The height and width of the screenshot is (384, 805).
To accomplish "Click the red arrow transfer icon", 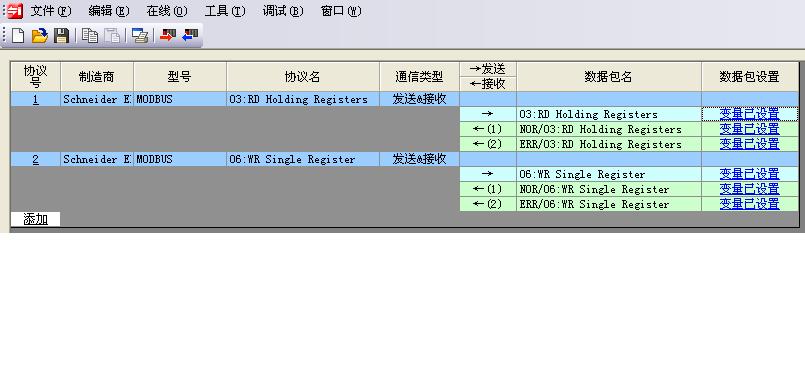I will coord(168,35).
